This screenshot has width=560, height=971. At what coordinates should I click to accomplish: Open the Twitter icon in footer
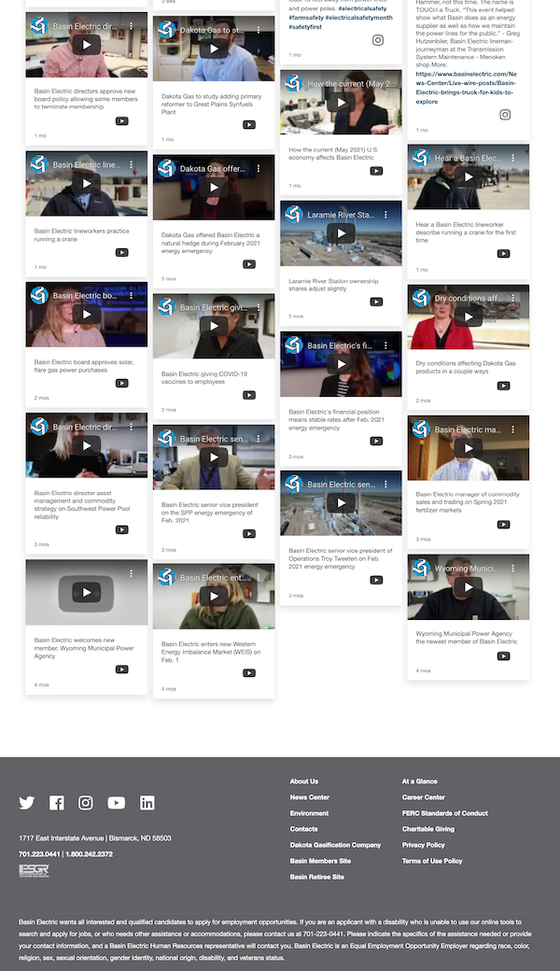click(x=27, y=803)
